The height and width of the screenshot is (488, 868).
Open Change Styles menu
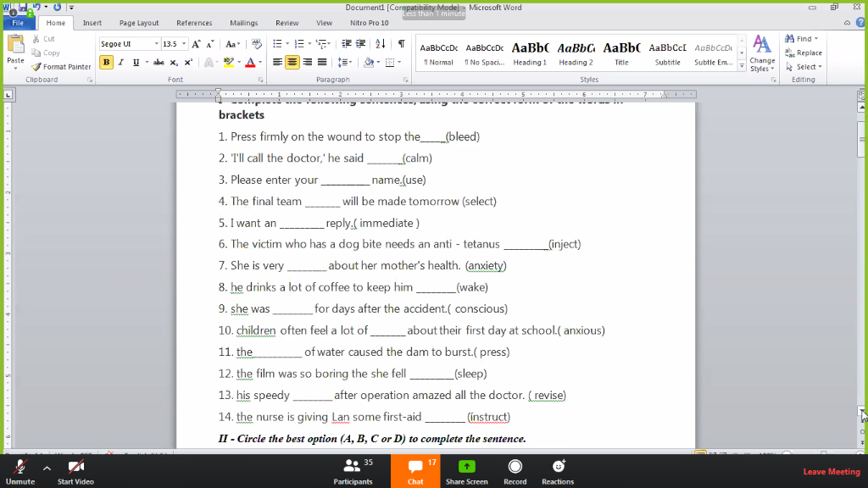[762, 53]
